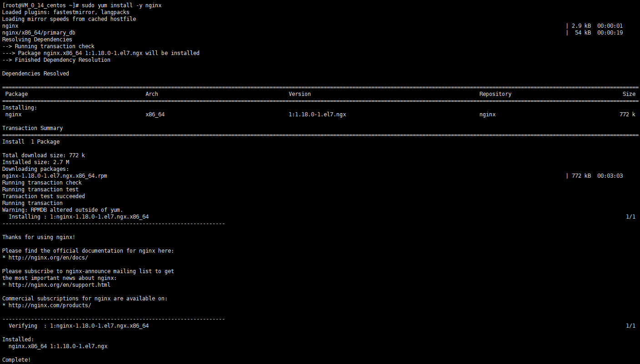Click the 'Version' column header
The height and width of the screenshot is (364, 640).
point(300,94)
